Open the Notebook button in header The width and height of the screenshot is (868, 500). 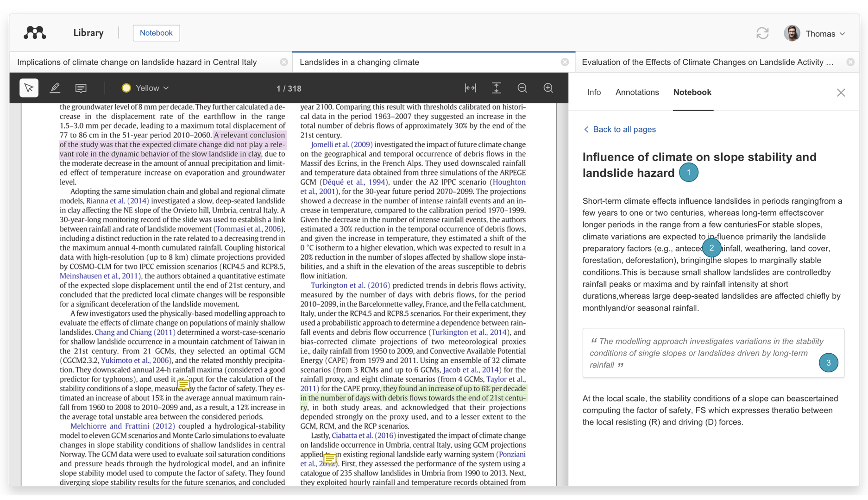point(156,33)
